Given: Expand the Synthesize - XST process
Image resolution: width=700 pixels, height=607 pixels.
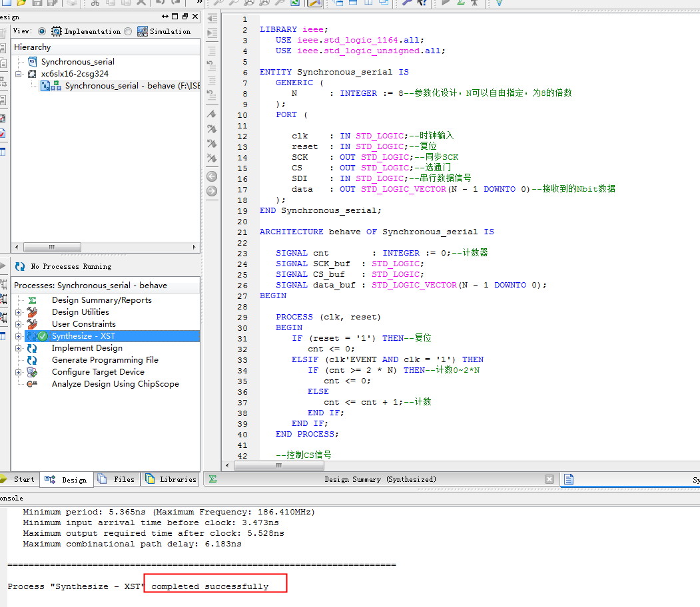Looking at the screenshot, I should point(18,336).
